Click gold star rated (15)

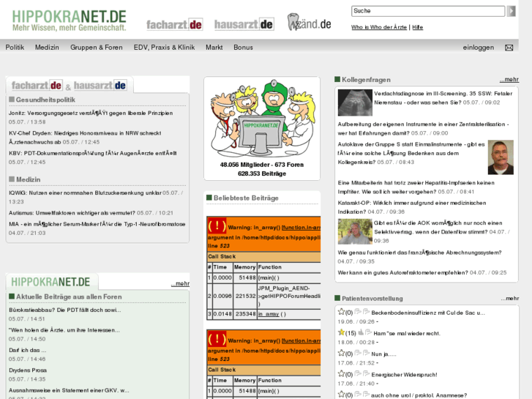click(341, 332)
